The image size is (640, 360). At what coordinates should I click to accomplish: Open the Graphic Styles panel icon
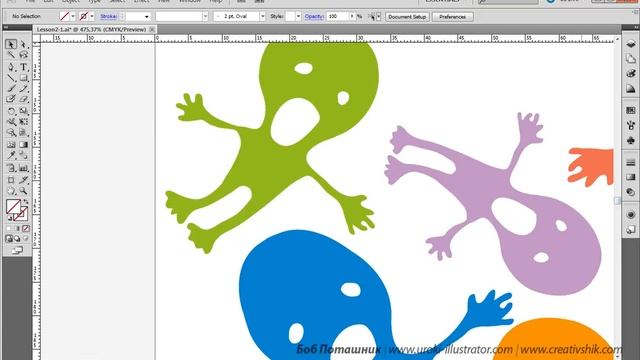pos(631,229)
